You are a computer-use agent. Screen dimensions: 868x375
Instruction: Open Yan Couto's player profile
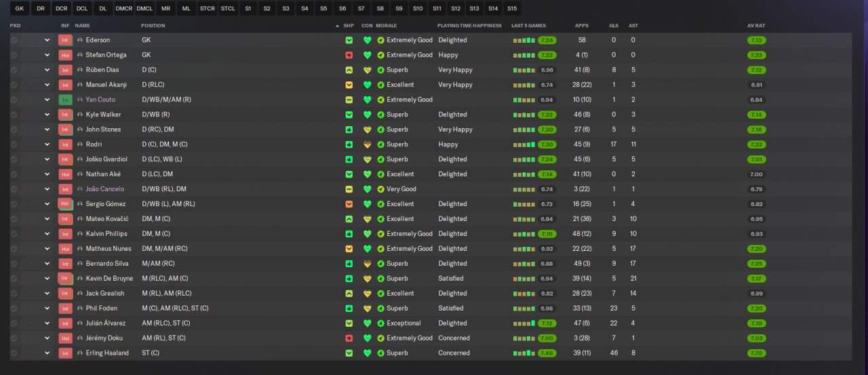(100, 100)
